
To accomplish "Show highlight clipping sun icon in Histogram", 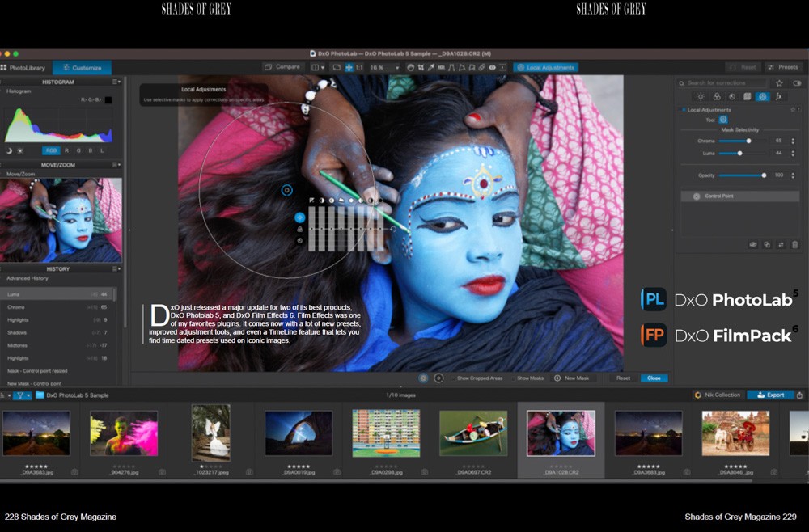I will [x=20, y=150].
